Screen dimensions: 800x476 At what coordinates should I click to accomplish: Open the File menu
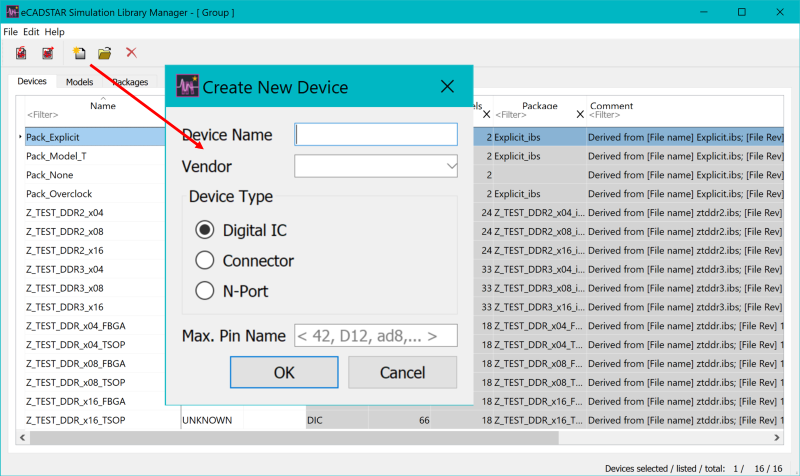[10, 32]
